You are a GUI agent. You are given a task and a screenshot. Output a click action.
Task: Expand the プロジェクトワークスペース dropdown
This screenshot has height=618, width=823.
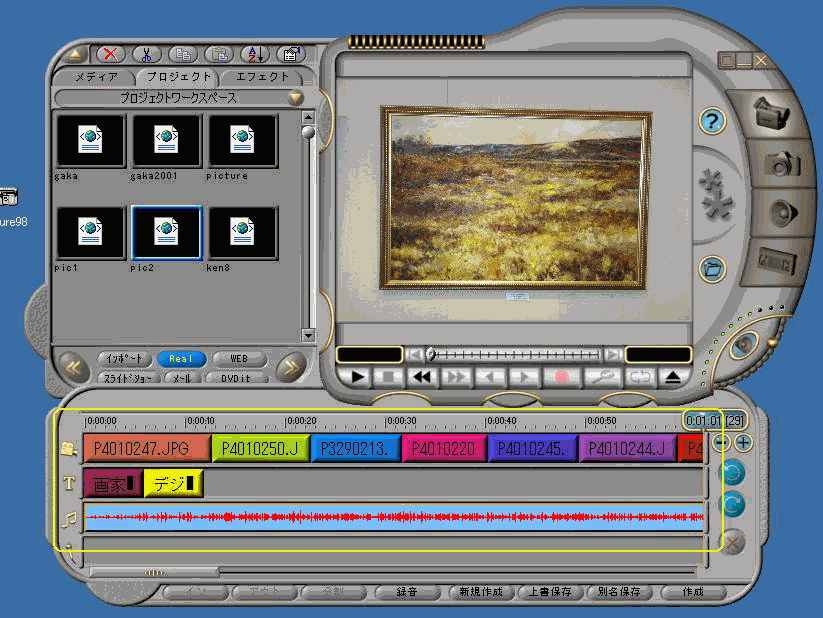pyautogui.click(x=295, y=98)
